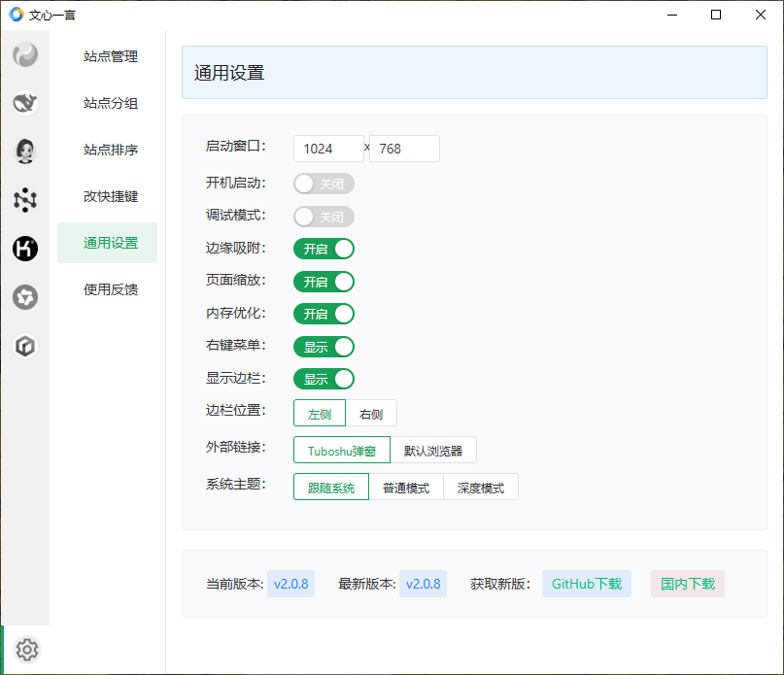Focus the window width field showing 1024

pyautogui.click(x=328, y=149)
